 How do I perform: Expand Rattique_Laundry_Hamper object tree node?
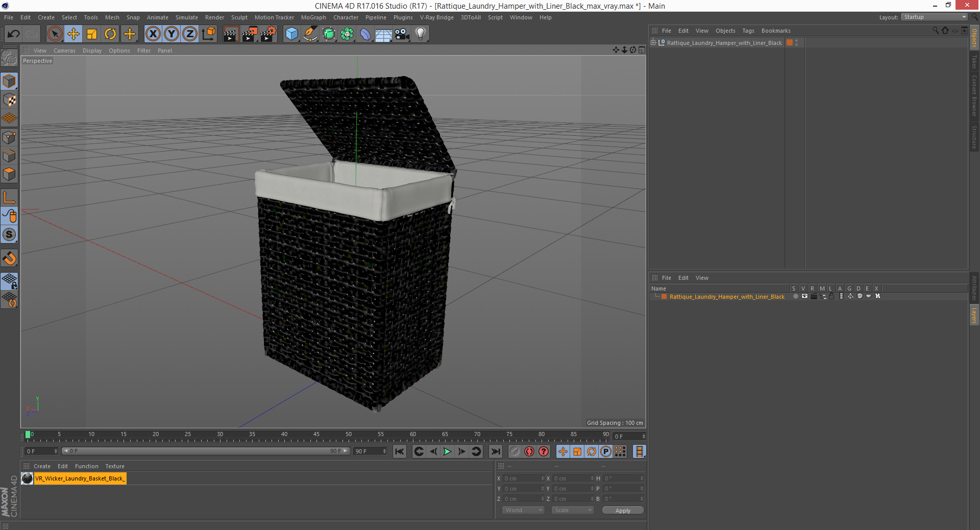coord(653,43)
